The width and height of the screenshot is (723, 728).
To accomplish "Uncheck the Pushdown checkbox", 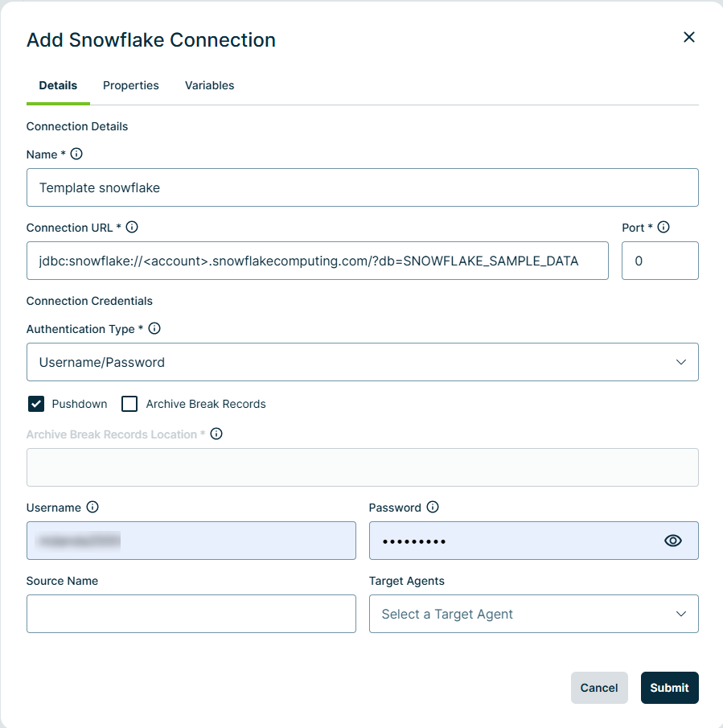I will pos(36,404).
